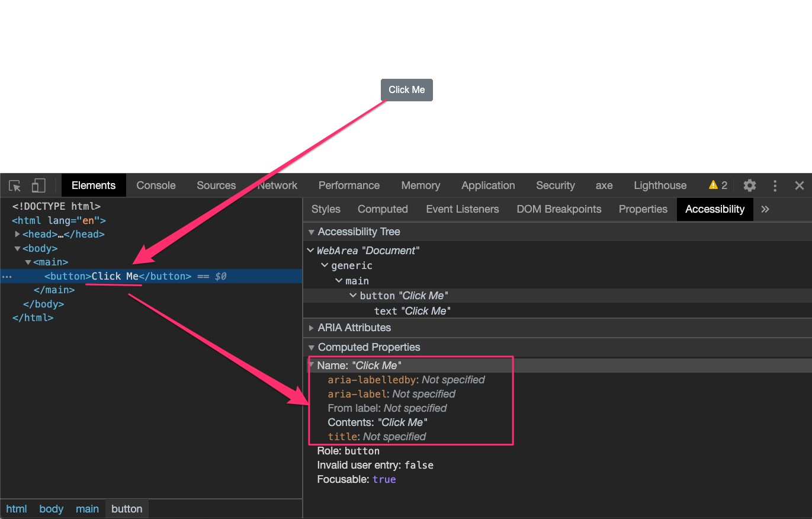This screenshot has width=812, height=519.
Task: Click the warnings count indicator
Action: click(x=718, y=185)
